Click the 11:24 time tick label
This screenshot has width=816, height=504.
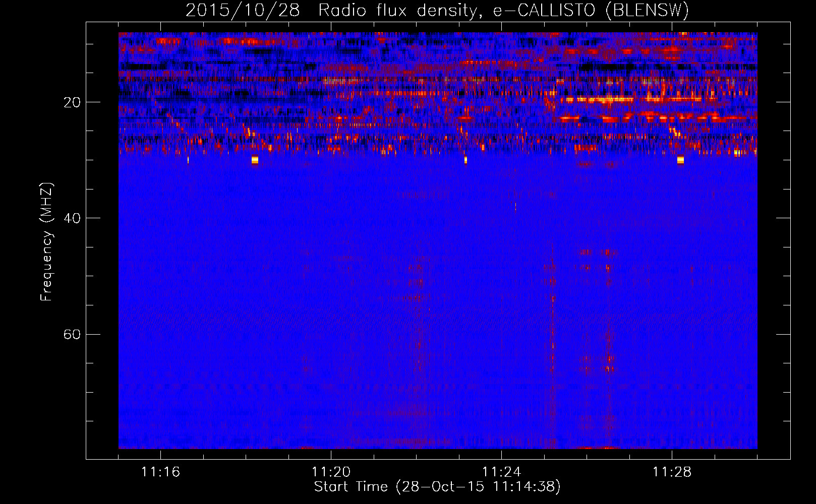pyautogui.click(x=501, y=472)
